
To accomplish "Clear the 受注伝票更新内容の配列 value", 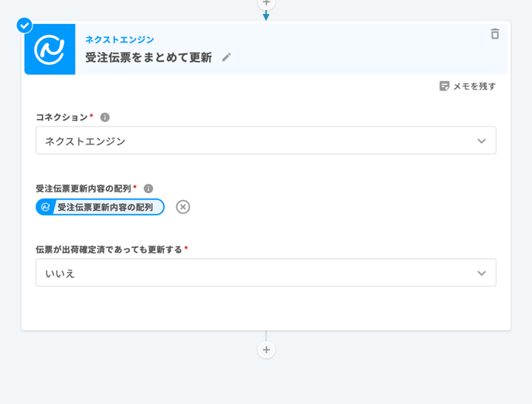I will click(x=182, y=207).
